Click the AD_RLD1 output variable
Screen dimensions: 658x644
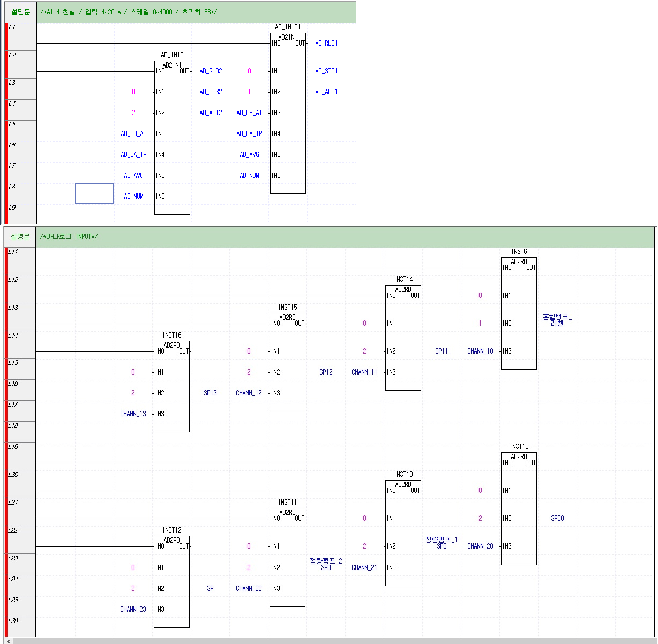[x=327, y=43]
